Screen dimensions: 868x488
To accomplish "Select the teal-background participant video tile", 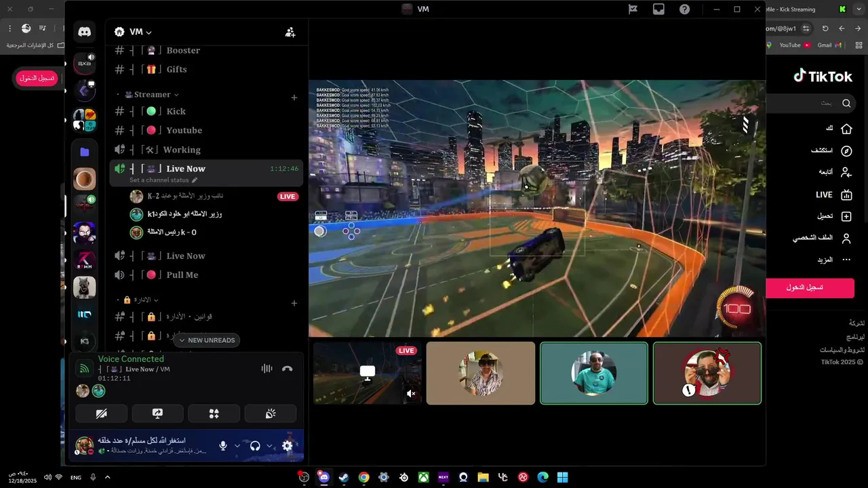I will [594, 373].
